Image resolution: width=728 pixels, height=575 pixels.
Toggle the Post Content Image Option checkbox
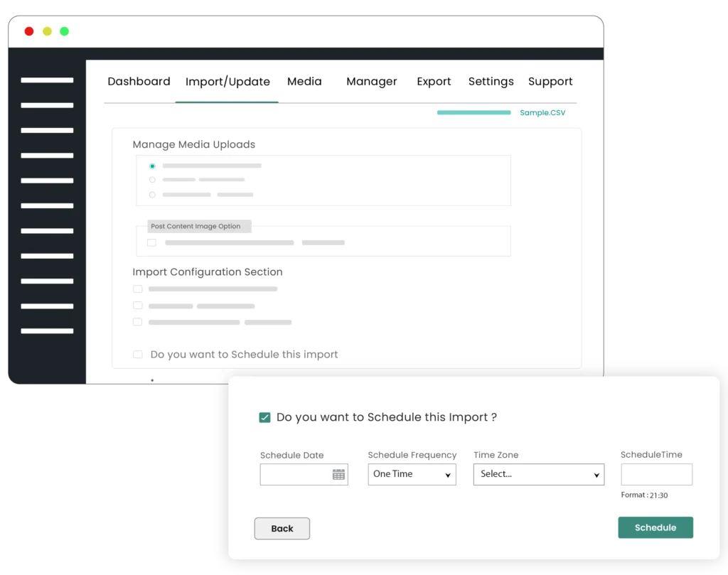tap(151, 242)
